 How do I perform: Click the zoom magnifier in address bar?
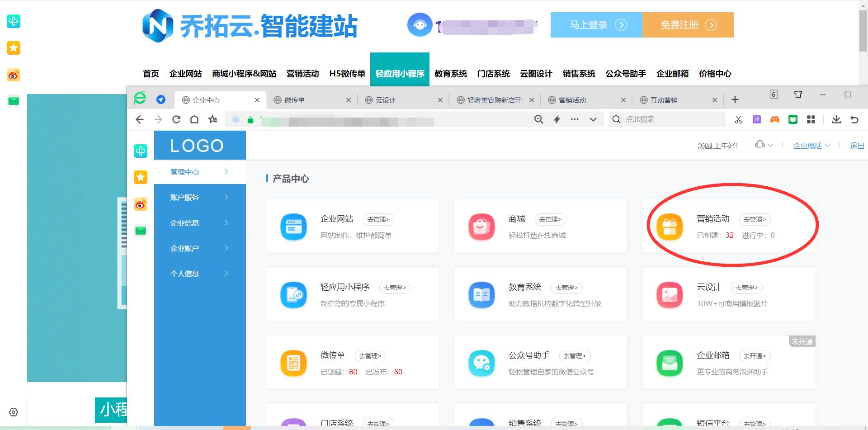[x=538, y=119]
